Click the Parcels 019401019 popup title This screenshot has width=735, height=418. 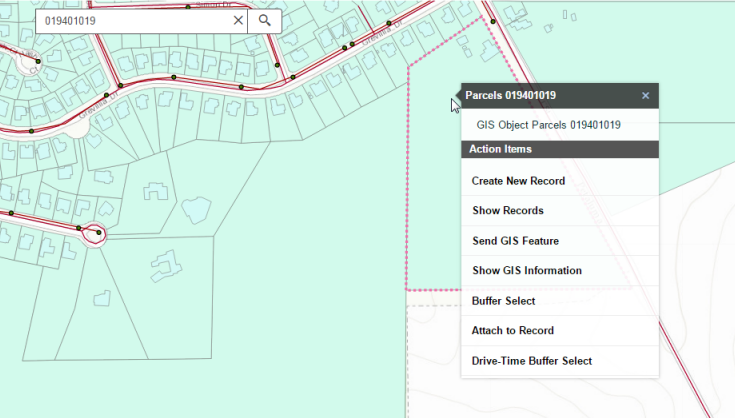coord(511,96)
